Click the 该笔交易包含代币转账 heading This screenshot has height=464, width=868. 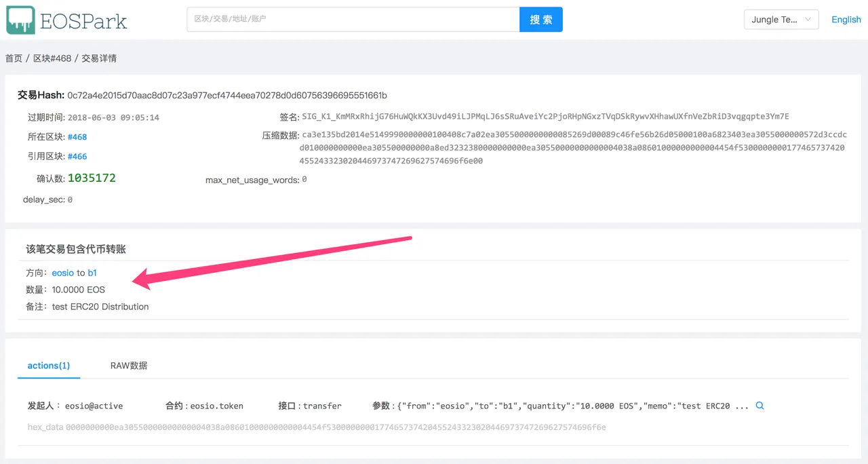tap(76, 249)
